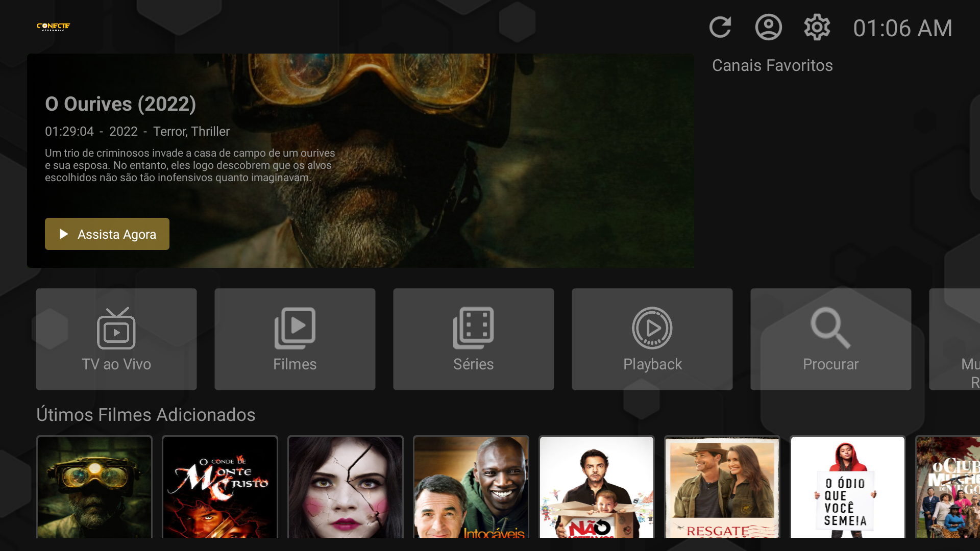Open the Resgate movie poster
Viewport: 980px width, 551px height.
[722, 487]
